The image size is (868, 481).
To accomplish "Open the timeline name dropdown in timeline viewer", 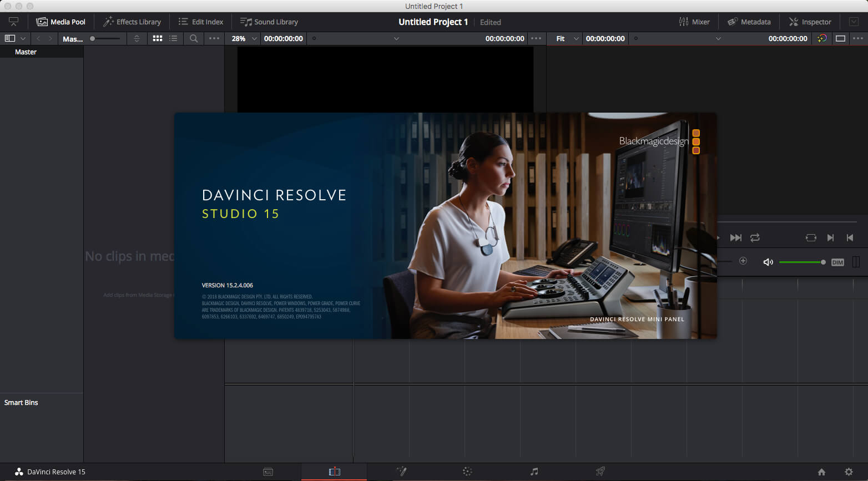I will tap(718, 39).
